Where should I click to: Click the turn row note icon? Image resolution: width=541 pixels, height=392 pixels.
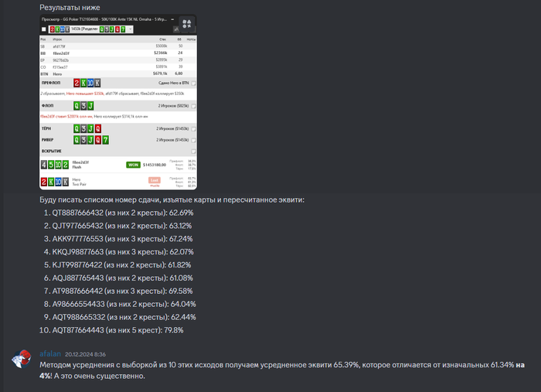(193, 128)
